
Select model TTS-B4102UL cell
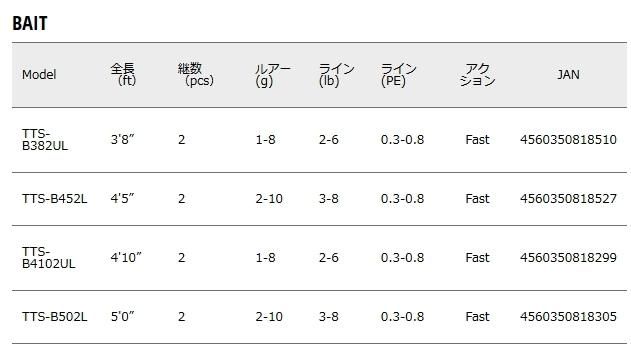(49, 258)
